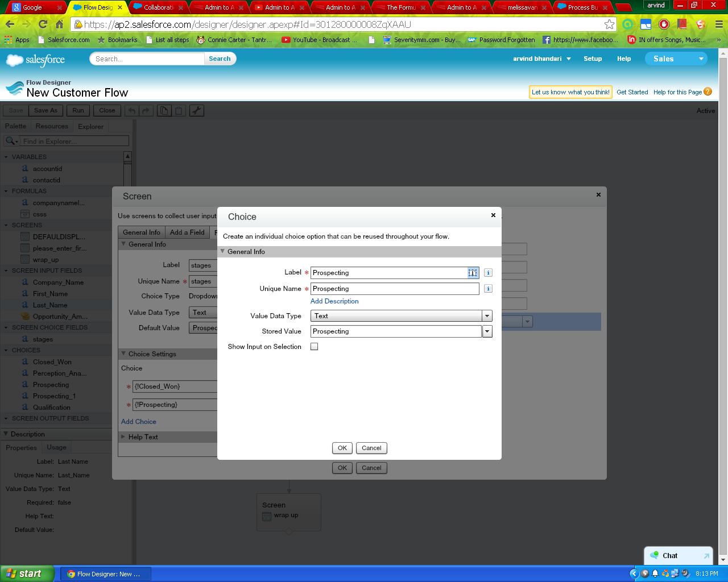Click the Run button
Viewport: 728px width, 582px height.
click(78, 110)
